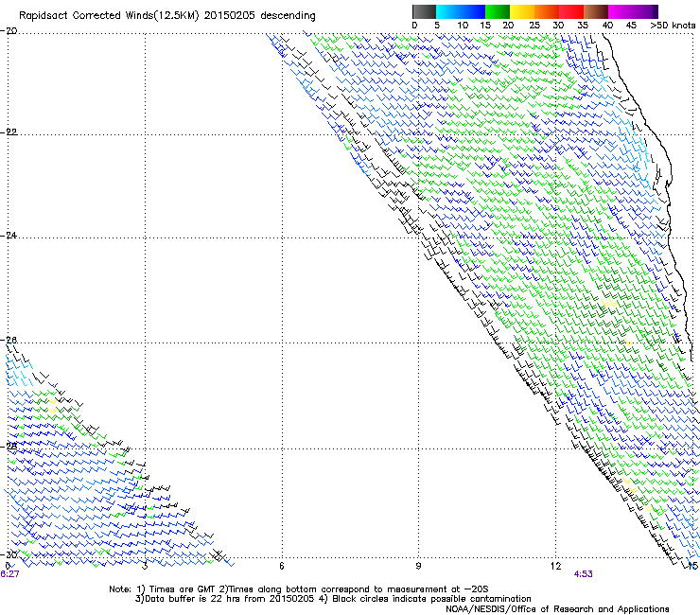
Task: Click the 'NOAA/NESDIS/Office of Research and Applications' credit
Action: pos(557,609)
